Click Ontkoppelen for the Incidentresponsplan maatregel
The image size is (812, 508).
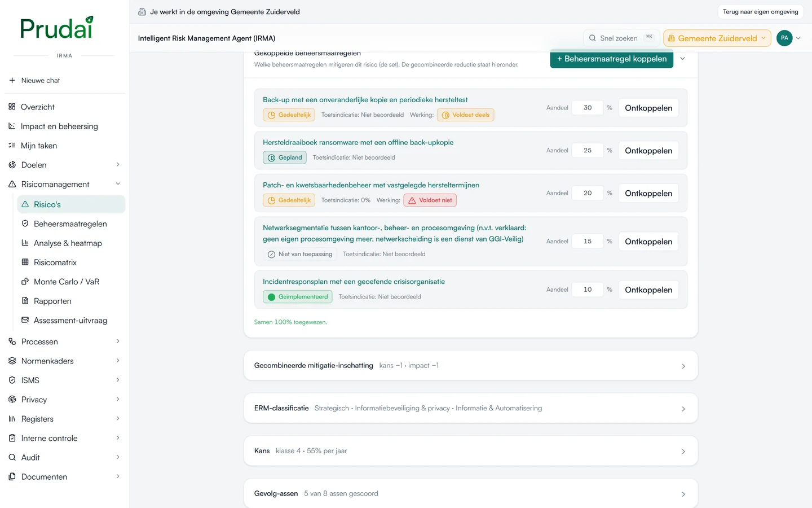point(648,290)
